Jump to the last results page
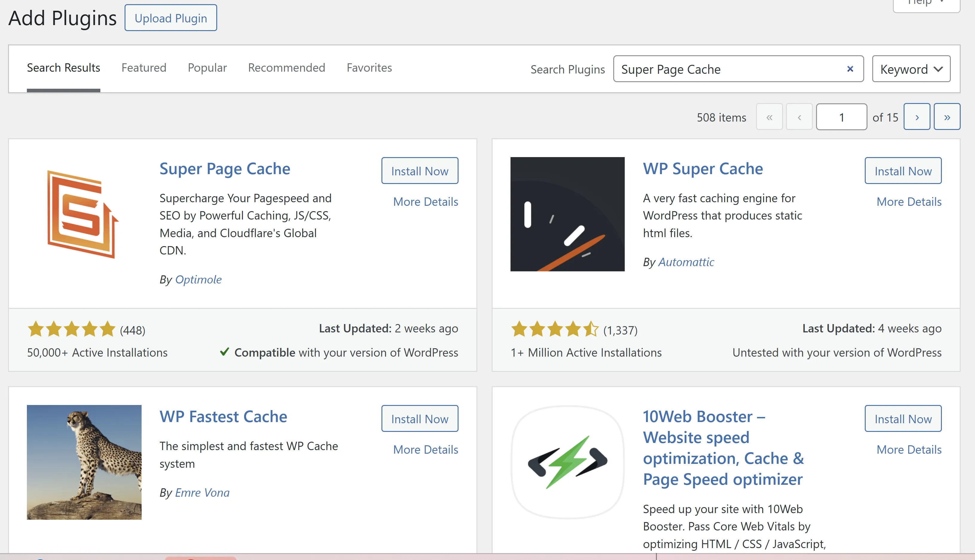The width and height of the screenshot is (975, 560). coord(947,117)
